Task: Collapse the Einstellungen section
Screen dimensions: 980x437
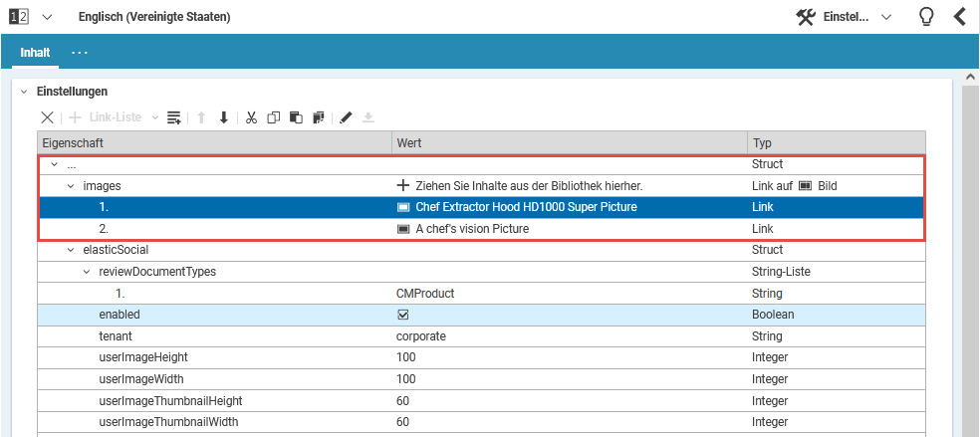Action: pos(24,92)
